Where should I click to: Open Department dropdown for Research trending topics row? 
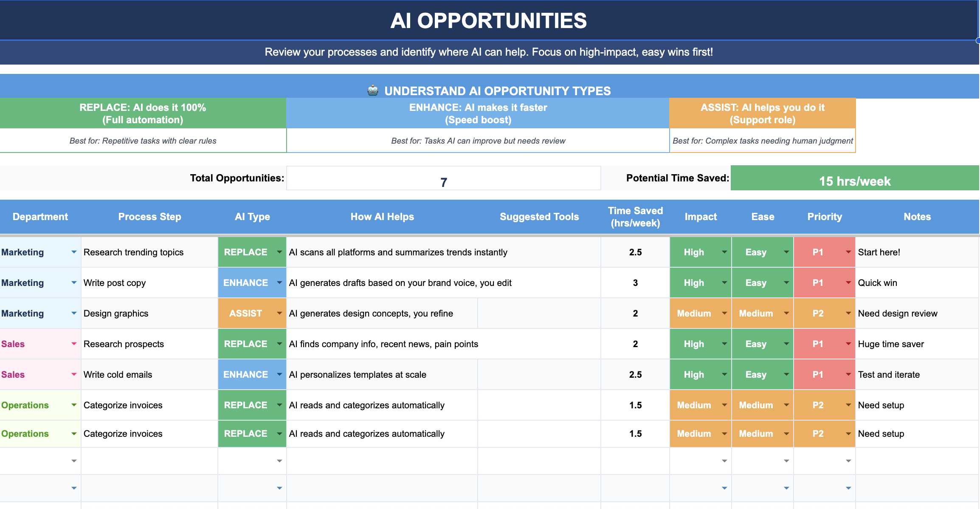[74, 252]
